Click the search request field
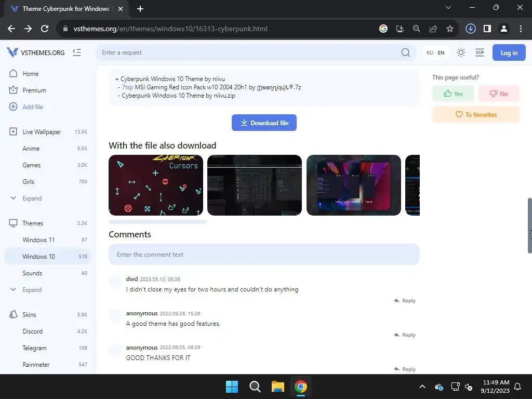The width and height of the screenshot is (532, 399). point(250,52)
